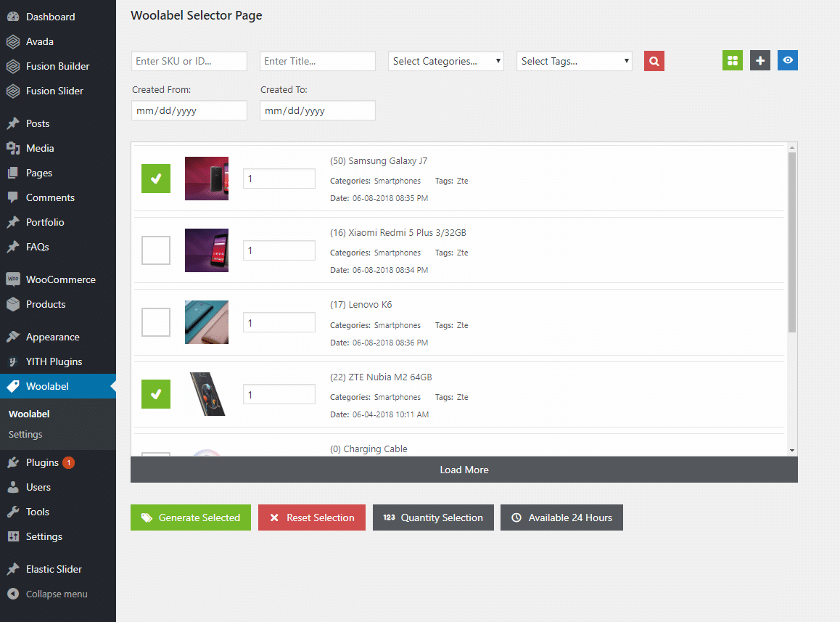This screenshot has height=622, width=840.
Task: Click the green grid view button
Action: (733, 60)
